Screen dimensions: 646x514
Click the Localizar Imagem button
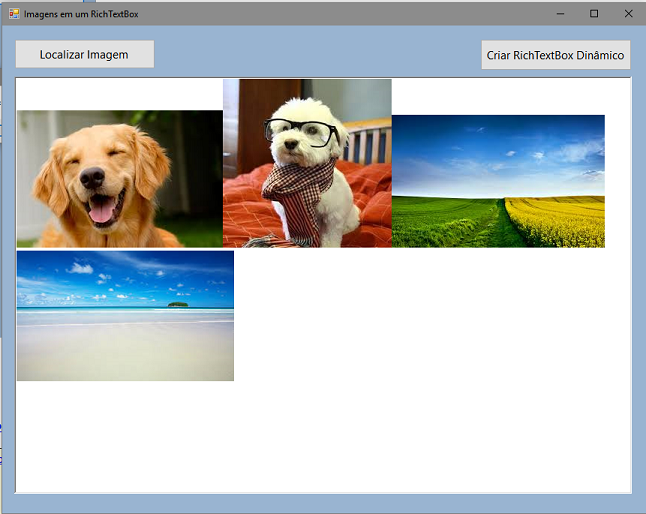(x=85, y=54)
